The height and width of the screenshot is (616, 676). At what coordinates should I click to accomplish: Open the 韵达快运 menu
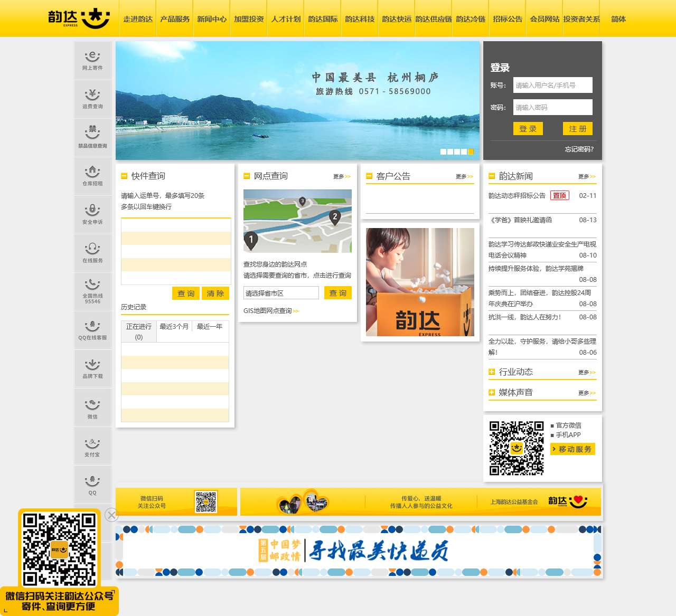tap(397, 18)
